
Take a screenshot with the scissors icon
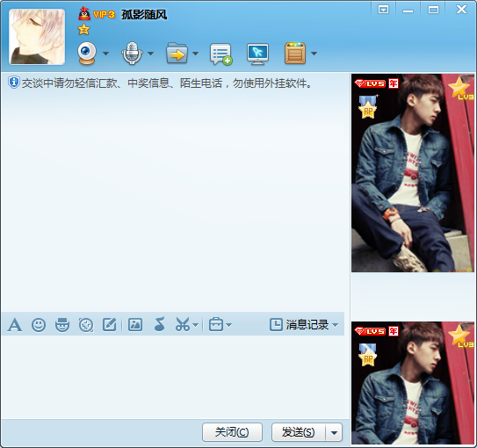tap(183, 324)
